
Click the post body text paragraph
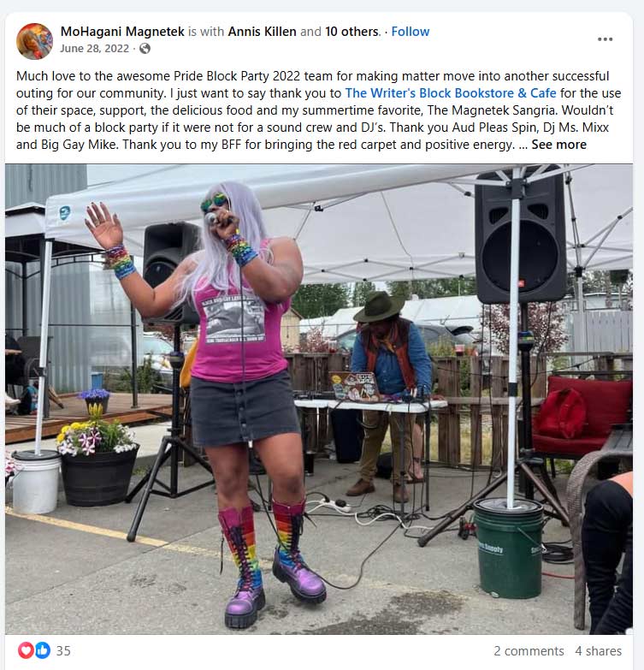point(319,110)
